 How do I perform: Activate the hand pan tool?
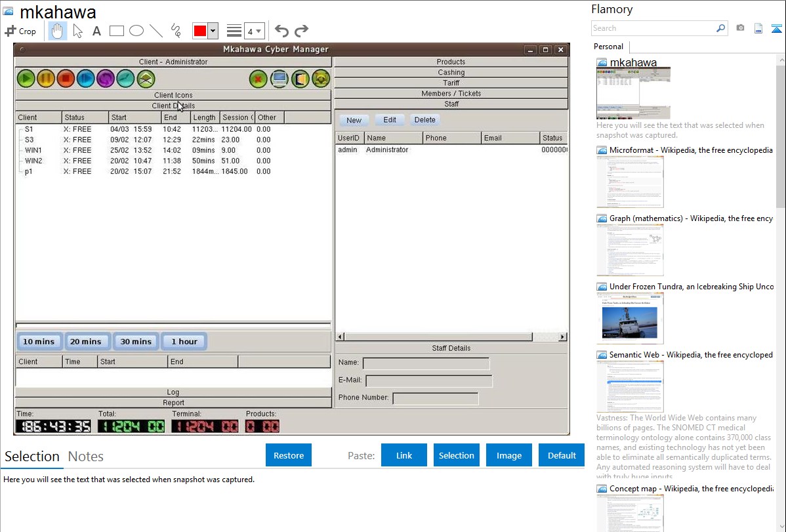click(x=57, y=31)
